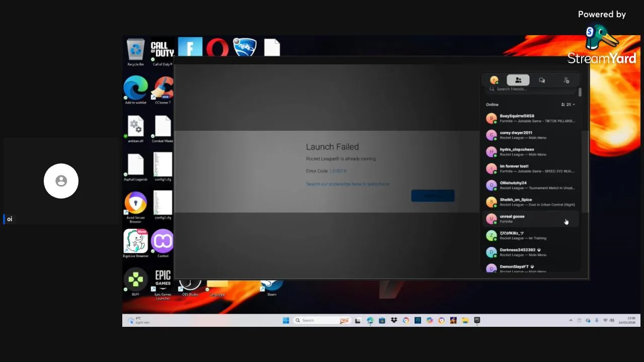The image size is (644, 362).
Task: Select friend corey dwyer2011
Action: [x=531, y=135]
